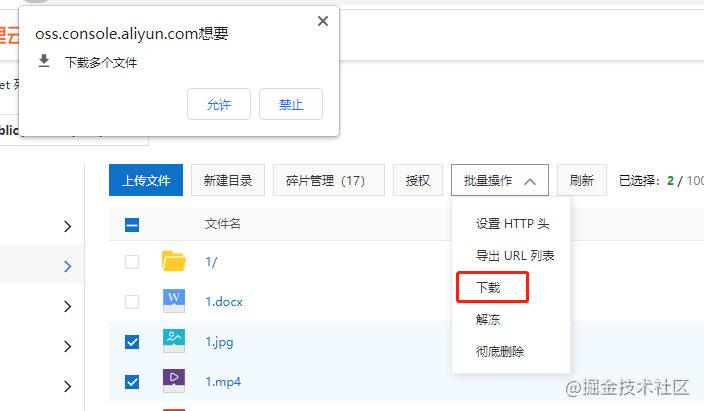
Task: Uncheck the box for 1.jpg
Action: point(132,342)
